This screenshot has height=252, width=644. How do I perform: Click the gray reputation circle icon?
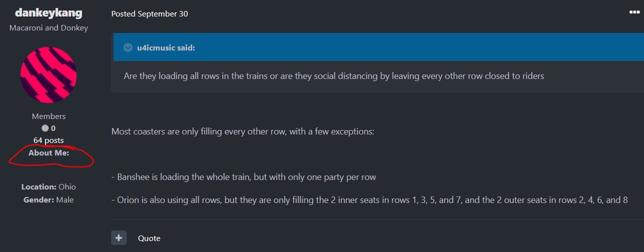pos(45,128)
